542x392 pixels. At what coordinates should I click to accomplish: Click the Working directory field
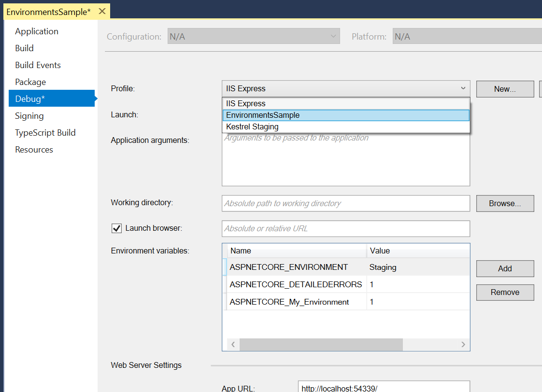coord(346,203)
